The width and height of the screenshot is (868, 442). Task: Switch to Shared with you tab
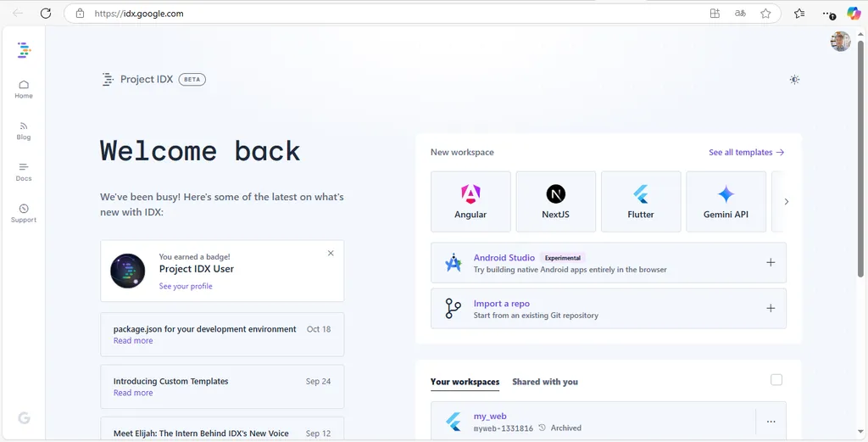click(545, 382)
